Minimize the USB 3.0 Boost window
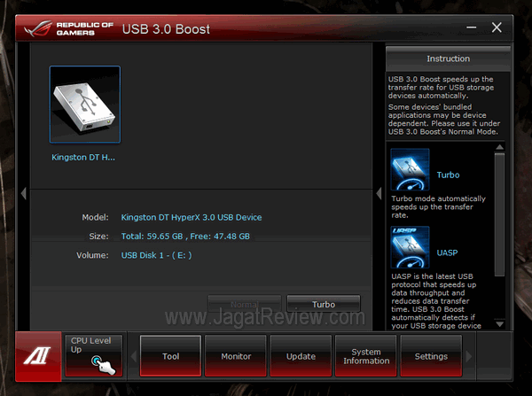This screenshot has height=396, width=532. pos(472,27)
